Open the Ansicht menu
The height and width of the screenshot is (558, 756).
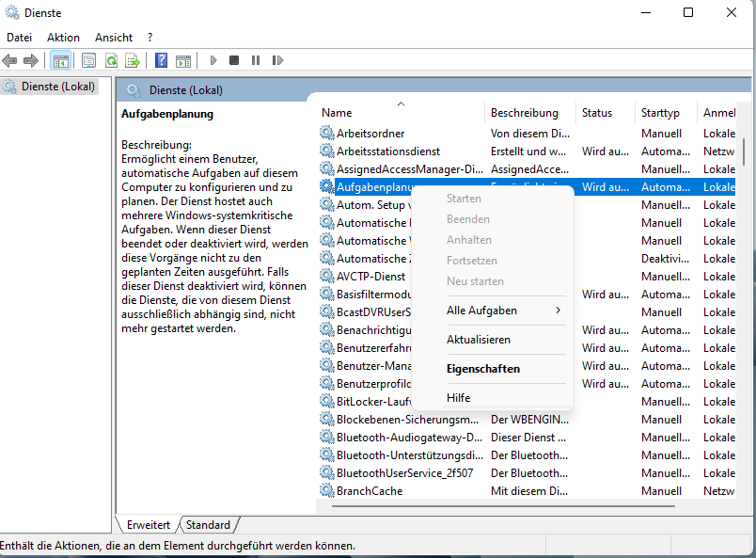(113, 37)
